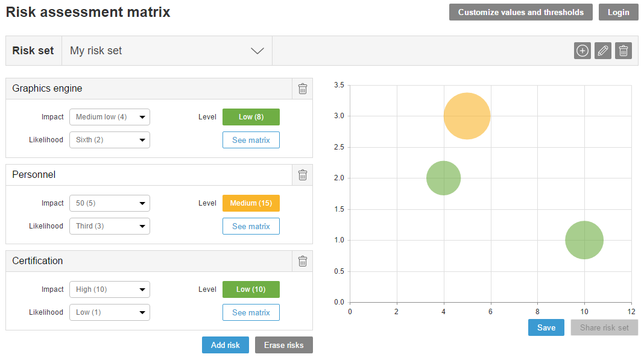Save the risk set
The height and width of the screenshot is (360, 644).
[546, 327]
